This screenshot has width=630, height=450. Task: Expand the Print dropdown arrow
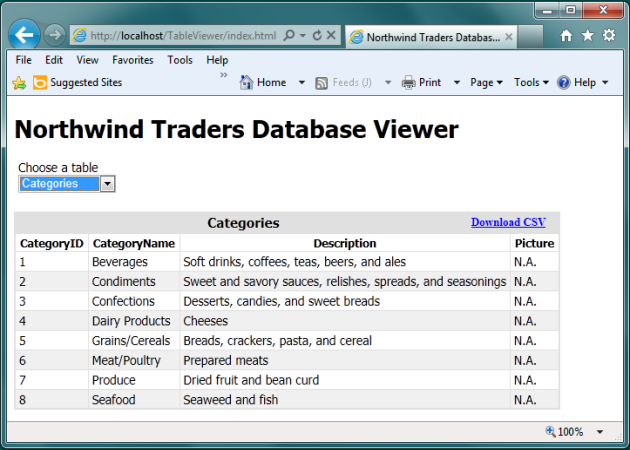pyautogui.click(x=456, y=83)
